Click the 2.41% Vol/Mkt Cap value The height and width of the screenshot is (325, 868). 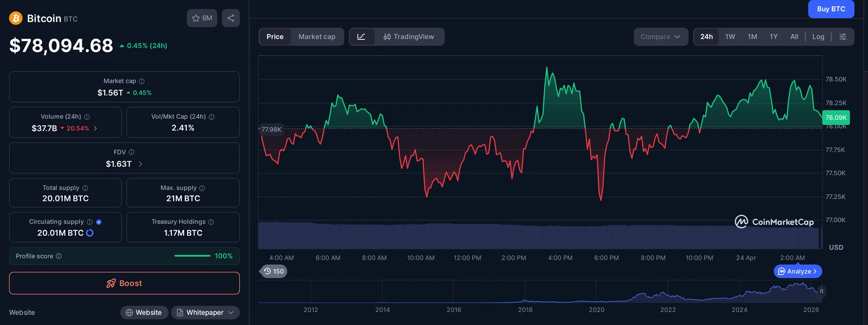tap(183, 128)
